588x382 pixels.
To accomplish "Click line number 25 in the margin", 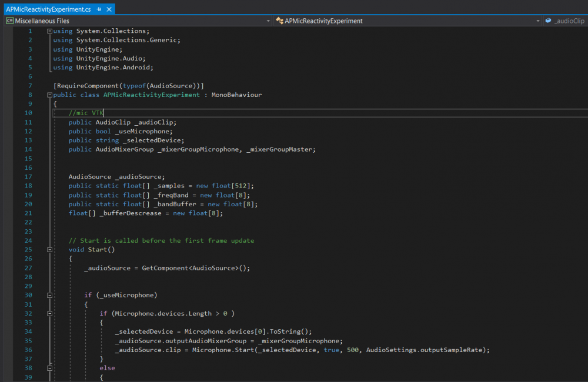I will point(29,250).
